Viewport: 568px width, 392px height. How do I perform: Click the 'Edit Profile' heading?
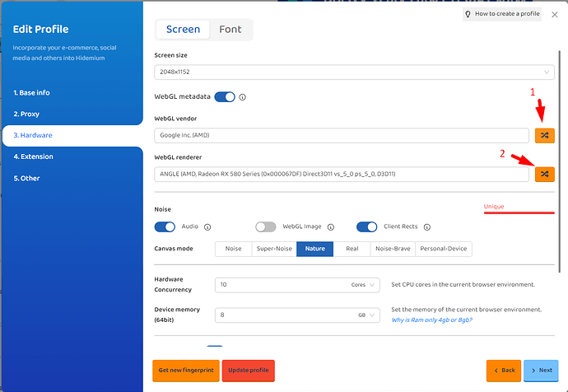(40, 30)
